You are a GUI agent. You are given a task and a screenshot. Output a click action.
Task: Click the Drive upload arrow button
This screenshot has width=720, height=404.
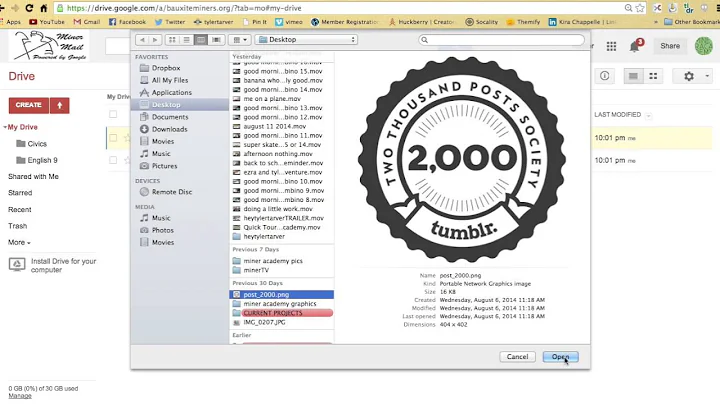(x=60, y=105)
